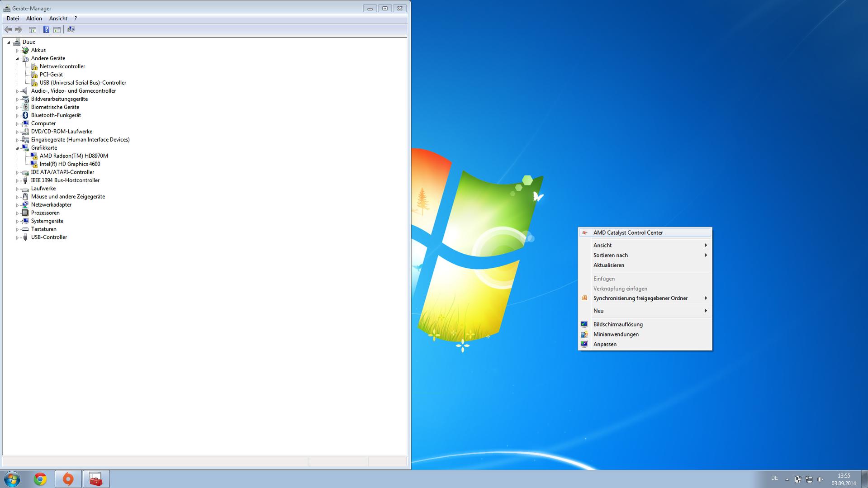The width and height of the screenshot is (868, 488).
Task: Click the Prozessoren chip icon
Action: [x=25, y=213]
